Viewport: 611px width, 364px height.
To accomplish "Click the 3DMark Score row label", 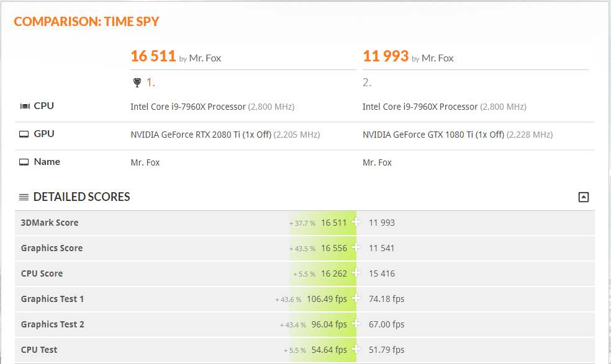I will coord(50,223).
